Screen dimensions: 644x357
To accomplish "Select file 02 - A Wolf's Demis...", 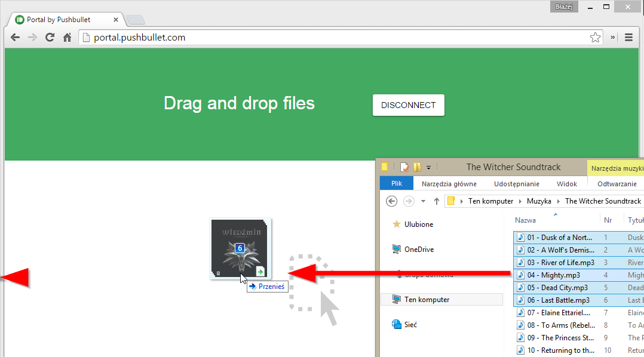I will pos(560,250).
